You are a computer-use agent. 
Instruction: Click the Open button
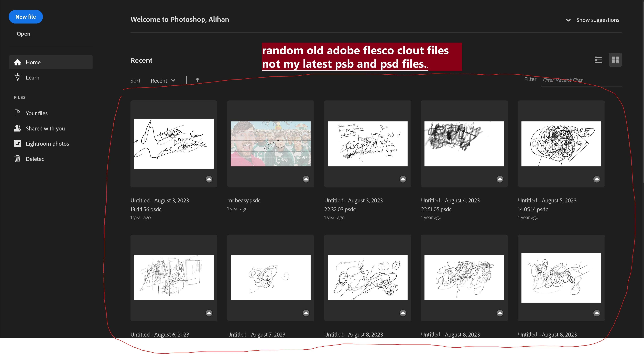pyautogui.click(x=24, y=34)
